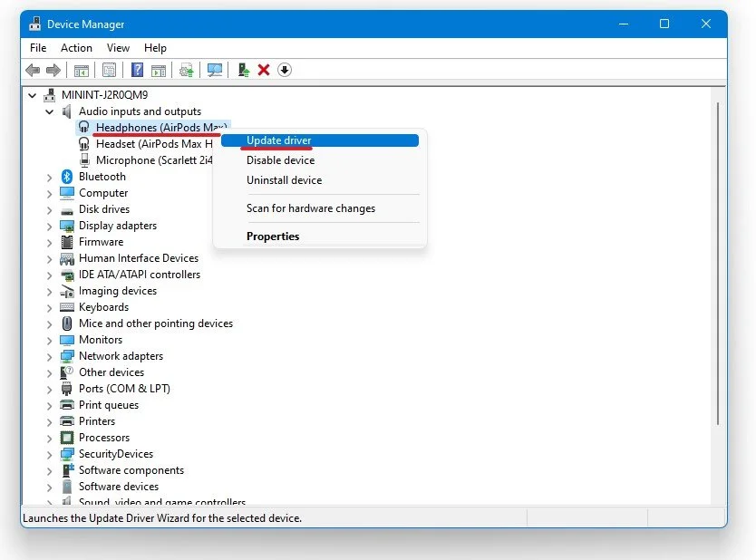Image resolution: width=756 pixels, height=560 pixels.
Task: Click the down-arrow Disable device toolbar icon
Action: click(x=285, y=71)
